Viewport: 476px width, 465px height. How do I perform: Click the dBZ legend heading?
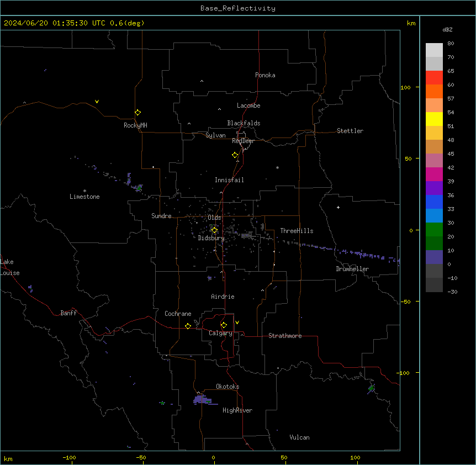pos(447,30)
